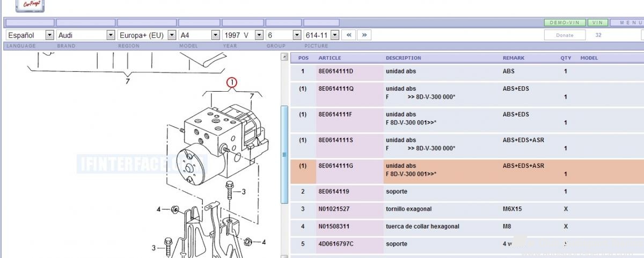Click the MODEL column header
Viewport: 644px width, 258px height.
(x=589, y=58)
